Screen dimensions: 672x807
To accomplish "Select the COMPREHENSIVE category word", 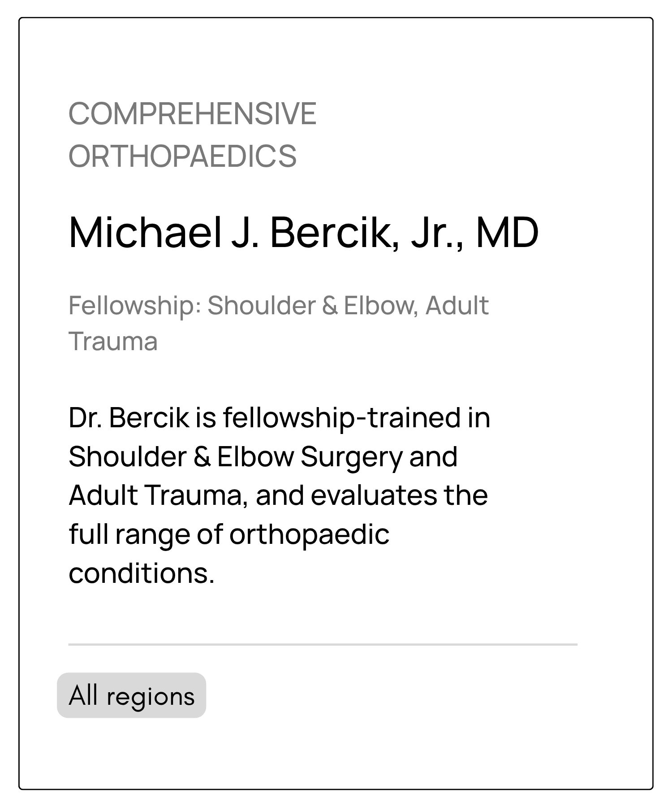I will click(x=193, y=114).
